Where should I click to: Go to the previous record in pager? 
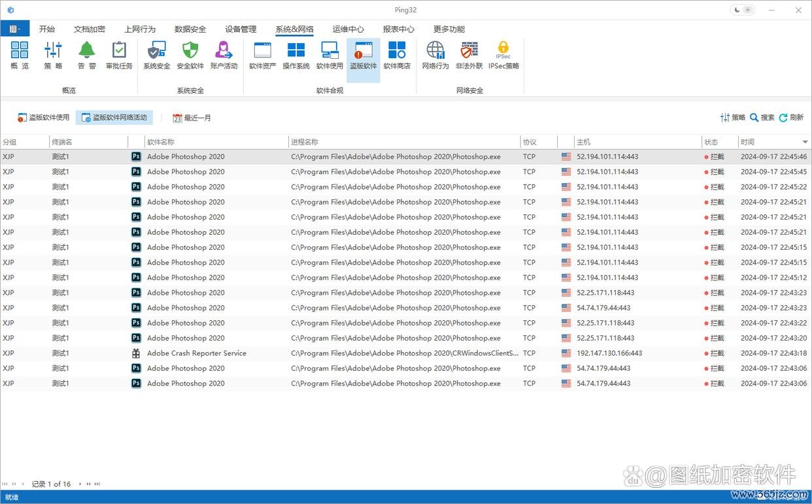coord(23,484)
